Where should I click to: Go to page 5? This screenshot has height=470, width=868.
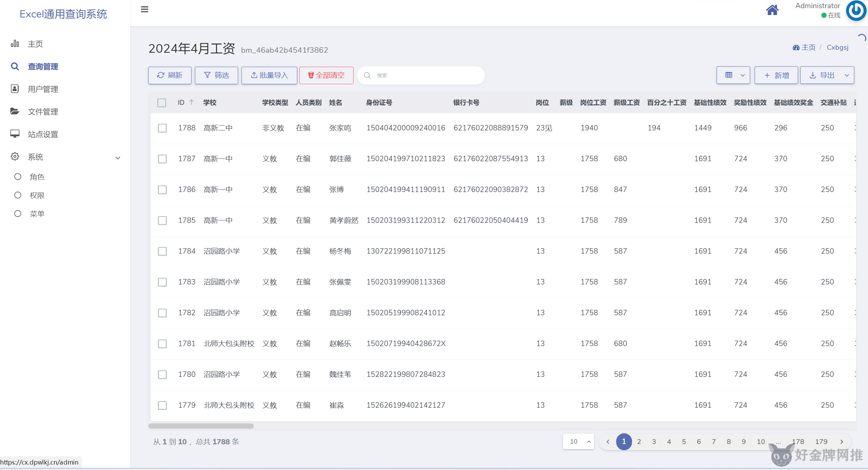(684, 442)
